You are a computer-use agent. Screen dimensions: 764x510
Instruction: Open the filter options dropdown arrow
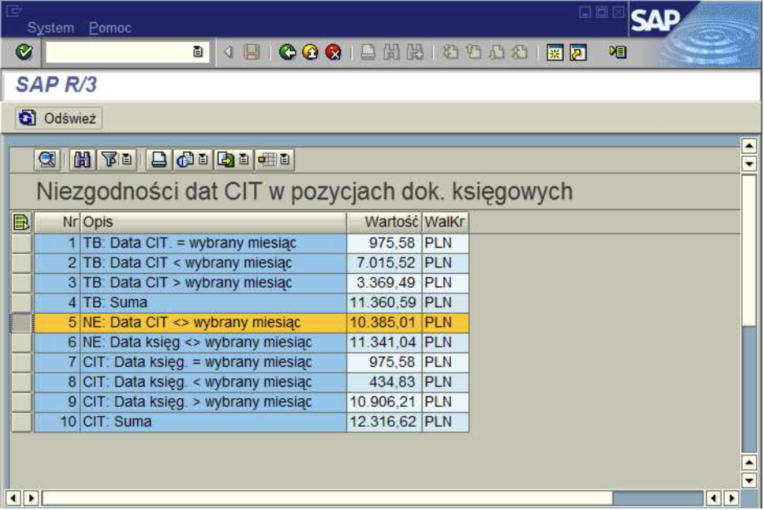click(127, 160)
